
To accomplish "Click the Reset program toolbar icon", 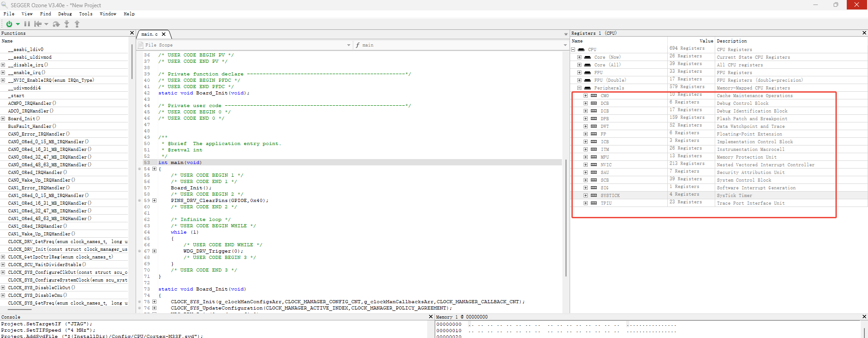I will pyautogui.click(x=38, y=24).
